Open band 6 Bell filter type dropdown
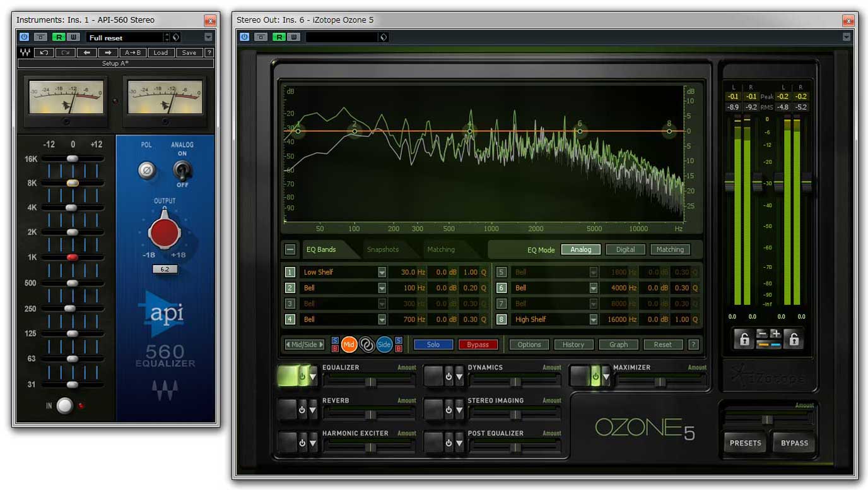Viewport: 868px width, 490px height. (594, 288)
